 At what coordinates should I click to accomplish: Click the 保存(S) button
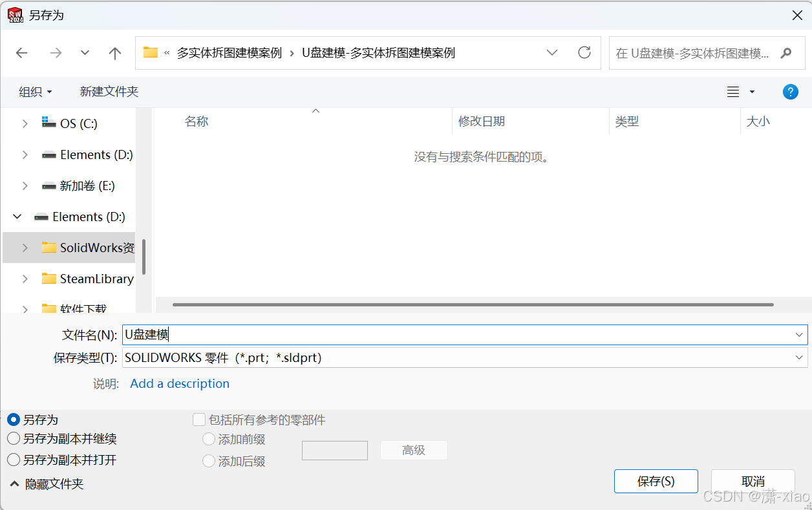pyautogui.click(x=656, y=482)
